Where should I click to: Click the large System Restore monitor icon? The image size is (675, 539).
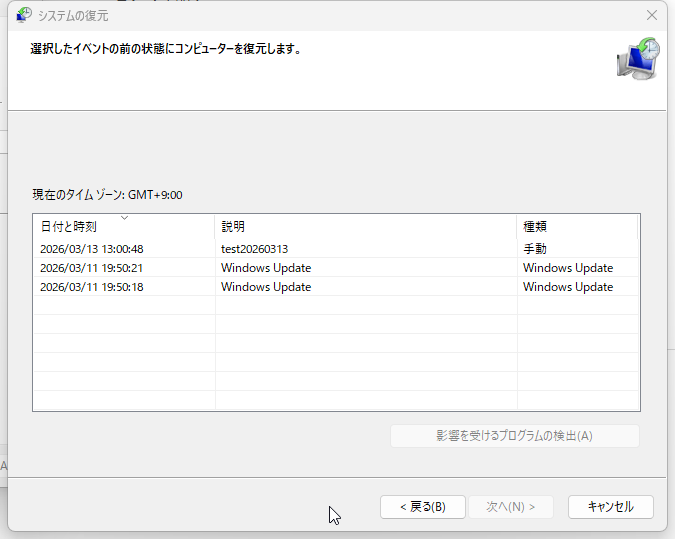click(x=638, y=59)
